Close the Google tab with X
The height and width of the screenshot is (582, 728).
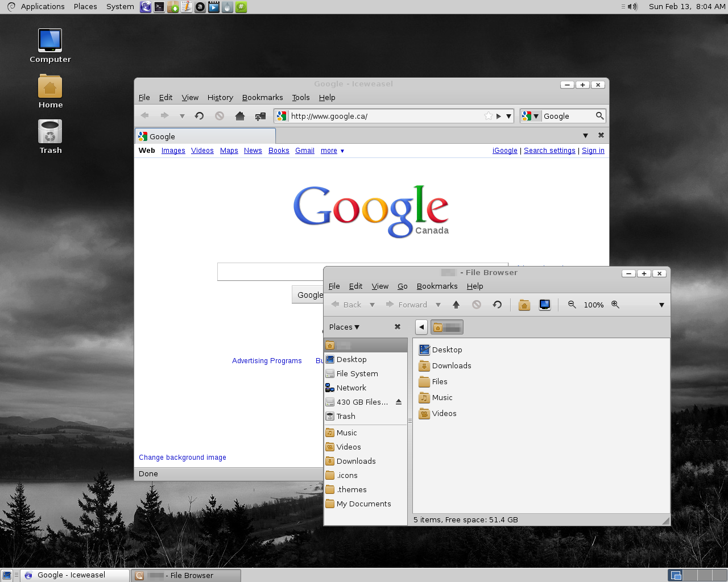[601, 135]
